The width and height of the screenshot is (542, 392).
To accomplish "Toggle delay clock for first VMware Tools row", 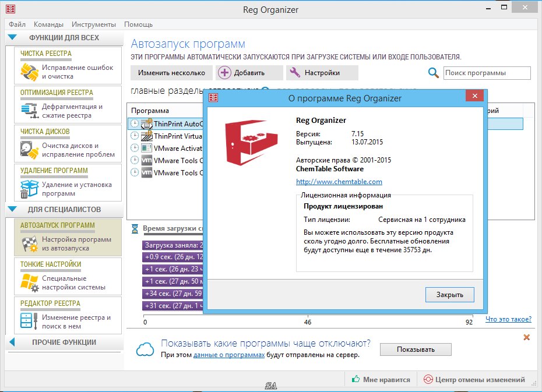I will click(x=135, y=160).
